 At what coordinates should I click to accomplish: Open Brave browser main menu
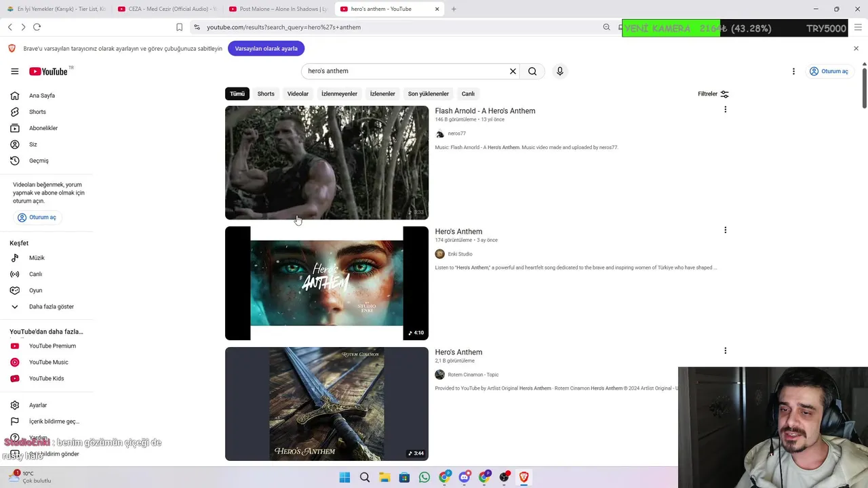point(858,27)
